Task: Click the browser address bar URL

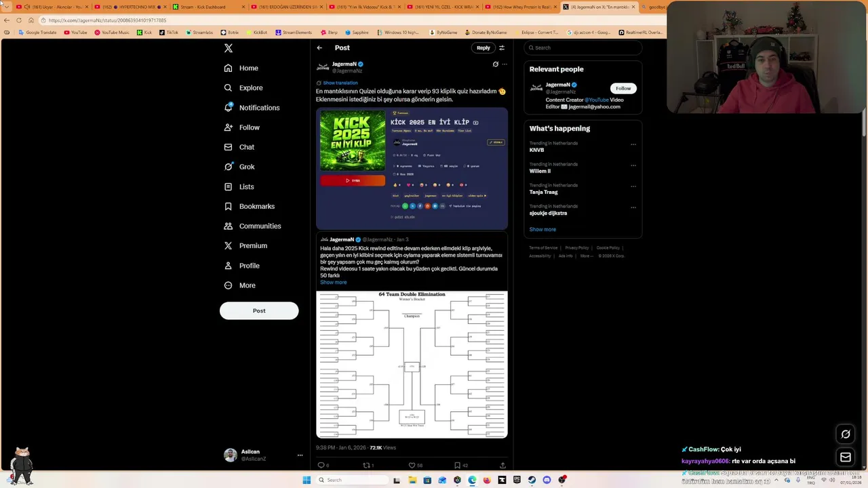Action: 107,20
